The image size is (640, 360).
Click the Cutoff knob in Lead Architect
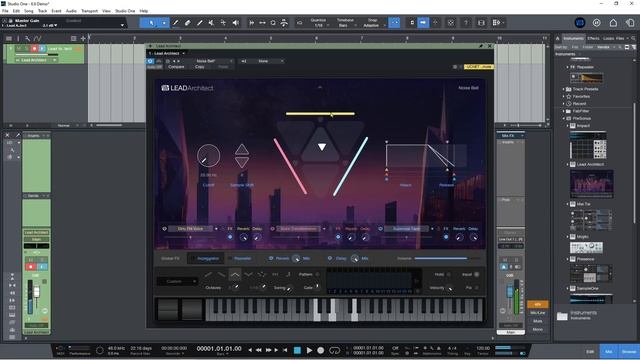208,156
